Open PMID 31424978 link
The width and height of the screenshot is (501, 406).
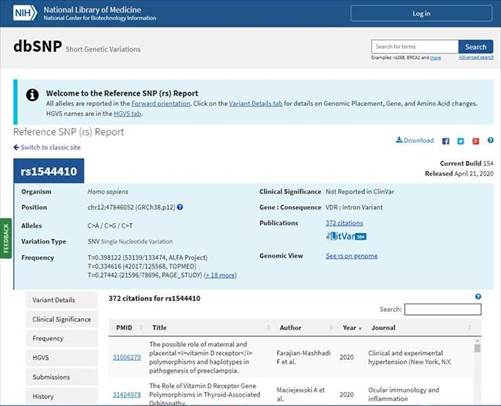pos(127,395)
